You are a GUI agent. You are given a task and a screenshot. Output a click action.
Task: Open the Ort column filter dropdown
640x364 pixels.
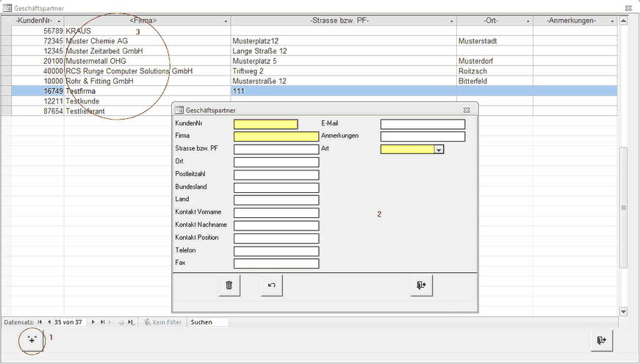coord(528,22)
